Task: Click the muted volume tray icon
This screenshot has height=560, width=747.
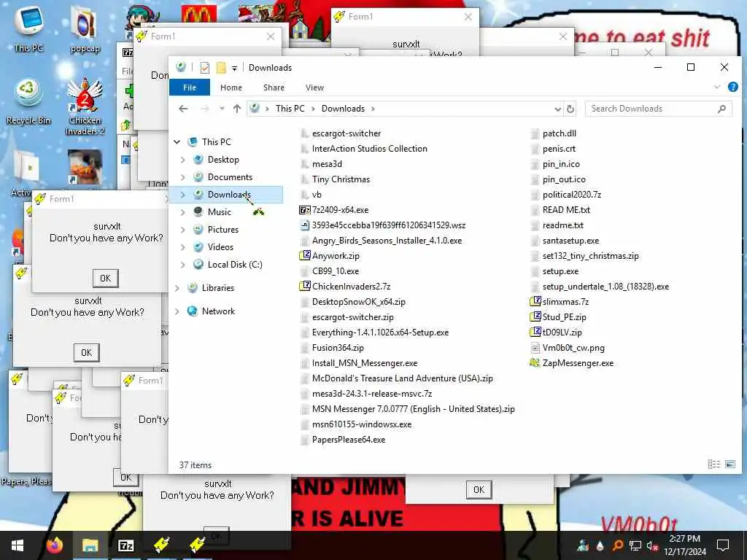Action: coord(652,545)
